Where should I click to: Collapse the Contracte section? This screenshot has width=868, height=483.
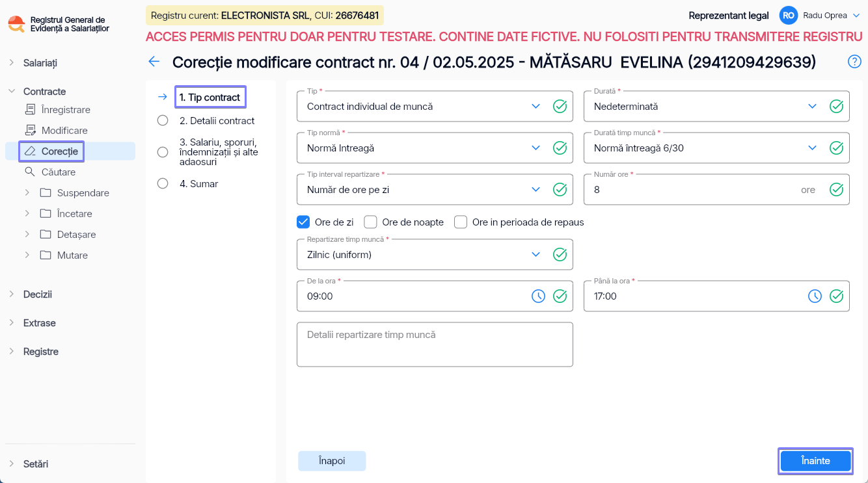(x=12, y=91)
